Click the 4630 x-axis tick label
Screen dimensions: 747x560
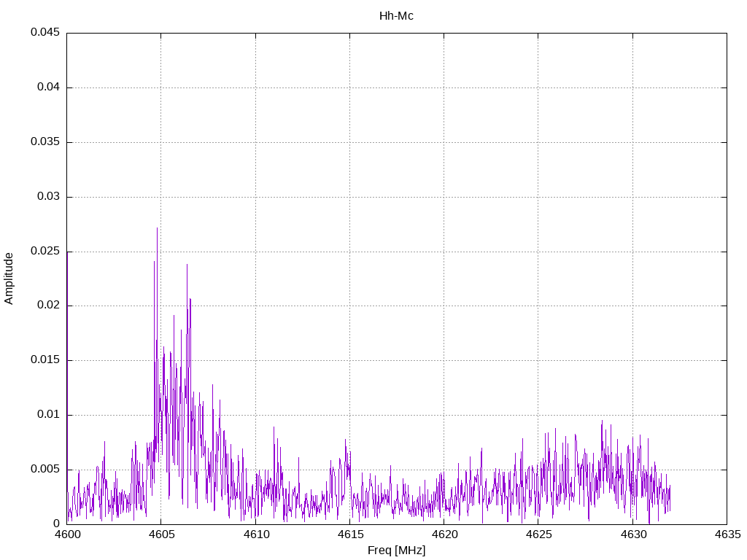click(x=632, y=534)
